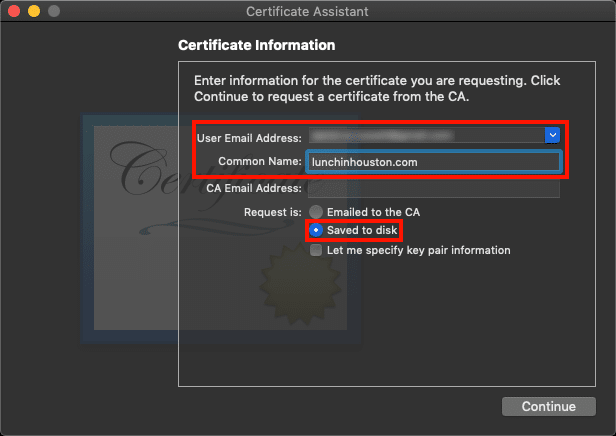Focus the Common Name field containing lunchinhouston.com
616x436 pixels.
point(432,162)
